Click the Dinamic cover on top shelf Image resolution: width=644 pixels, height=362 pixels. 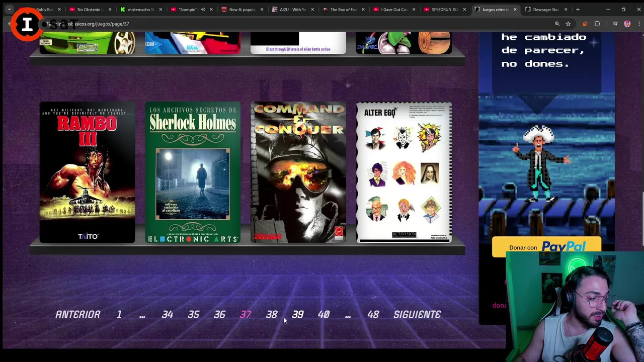404,43
